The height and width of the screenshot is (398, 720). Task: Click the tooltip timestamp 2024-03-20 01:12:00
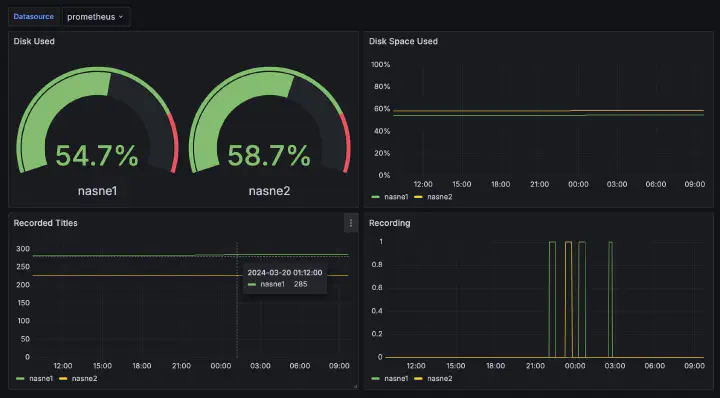[x=285, y=273]
